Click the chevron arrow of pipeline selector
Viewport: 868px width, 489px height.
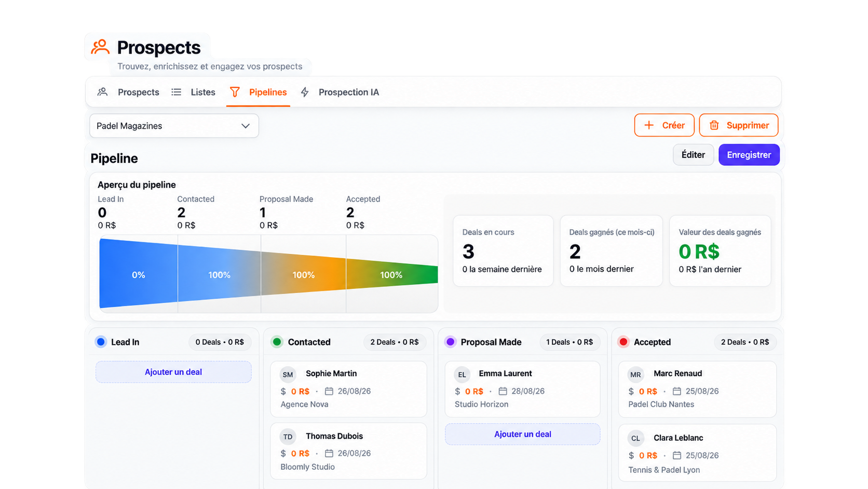[246, 126]
